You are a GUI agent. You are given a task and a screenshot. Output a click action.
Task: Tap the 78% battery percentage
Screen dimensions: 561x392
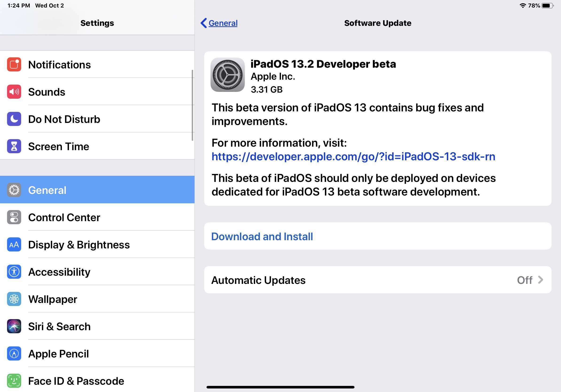[534, 6]
